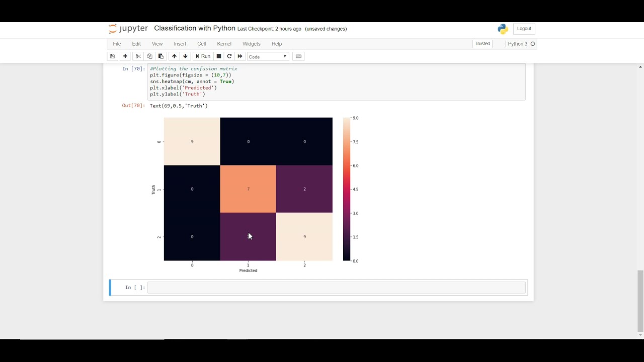644x362 pixels.
Task: Insert a new cell below
Action: point(125,56)
